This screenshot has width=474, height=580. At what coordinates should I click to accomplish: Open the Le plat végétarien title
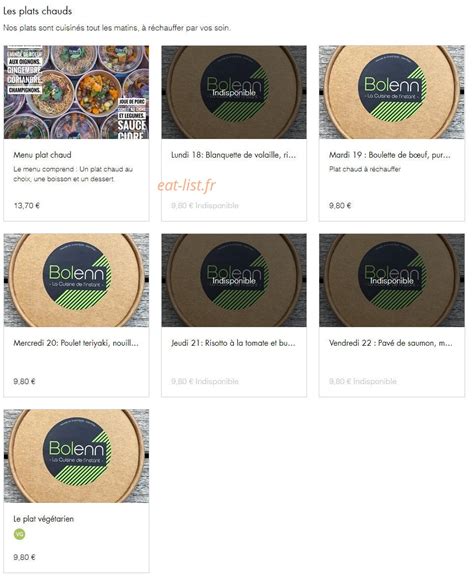44,519
